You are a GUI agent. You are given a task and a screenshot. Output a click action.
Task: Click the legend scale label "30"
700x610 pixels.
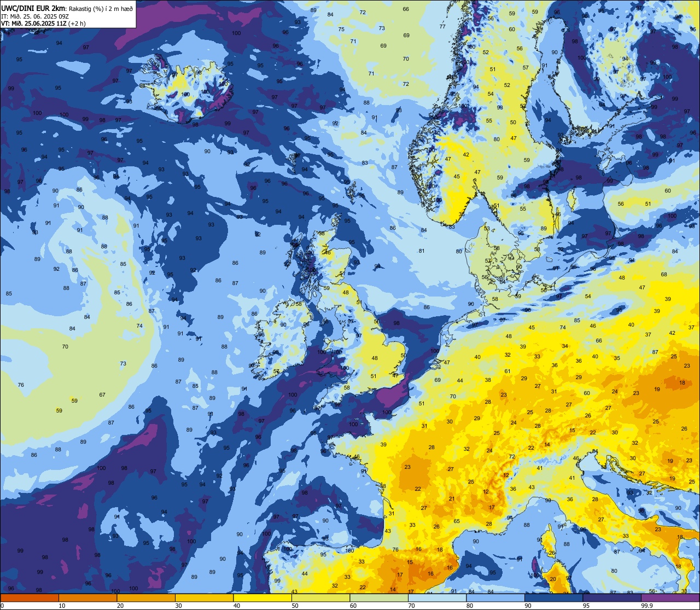pyautogui.click(x=178, y=606)
